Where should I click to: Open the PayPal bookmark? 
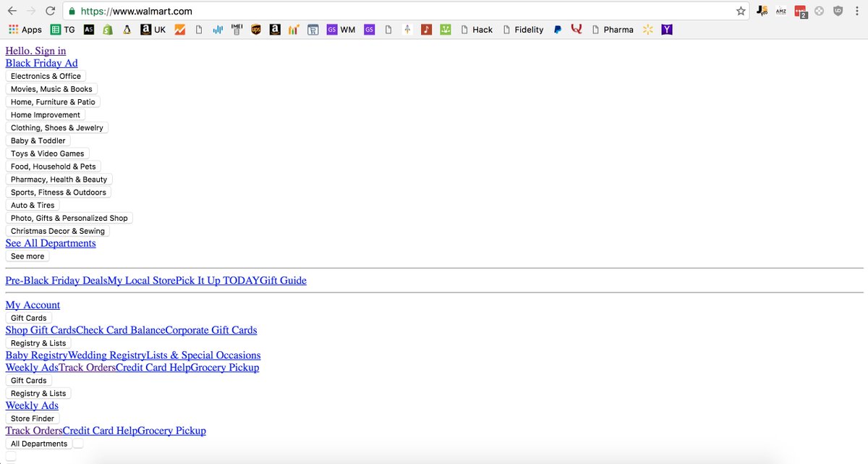point(558,30)
